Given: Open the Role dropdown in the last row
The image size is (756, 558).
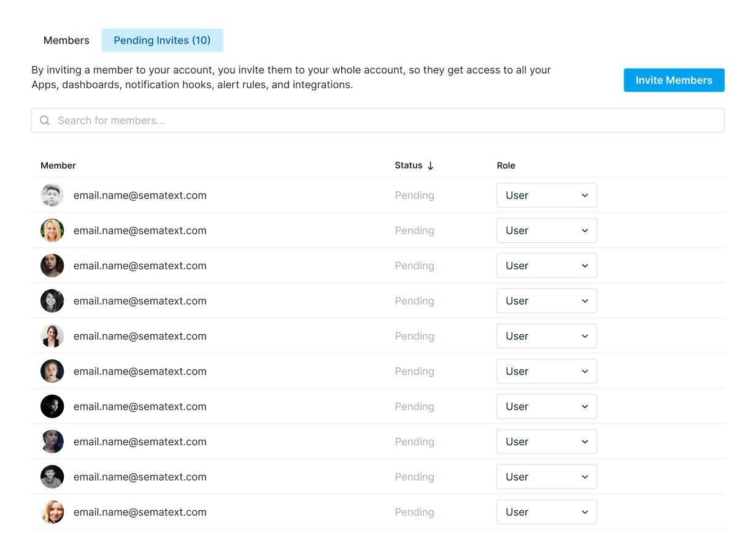Looking at the screenshot, I should point(547,512).
